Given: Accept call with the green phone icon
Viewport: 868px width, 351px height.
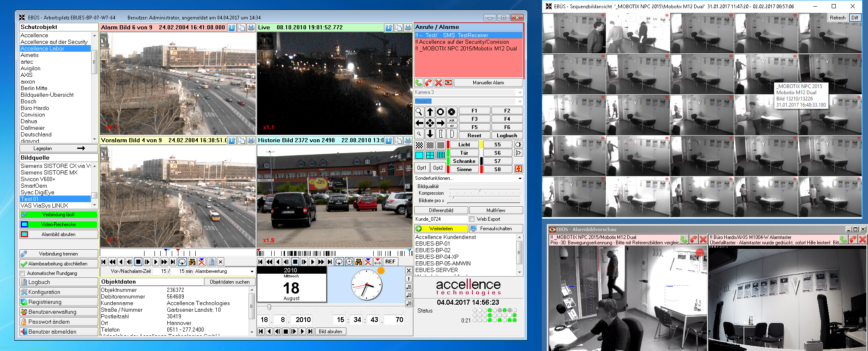Looking at the screenshot, I should (419, 83).
